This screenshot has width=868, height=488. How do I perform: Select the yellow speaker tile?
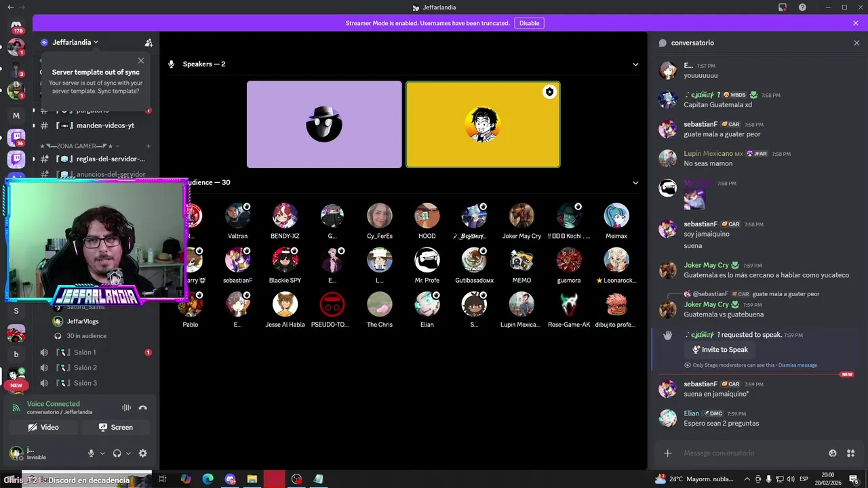(x=483, y=125)
